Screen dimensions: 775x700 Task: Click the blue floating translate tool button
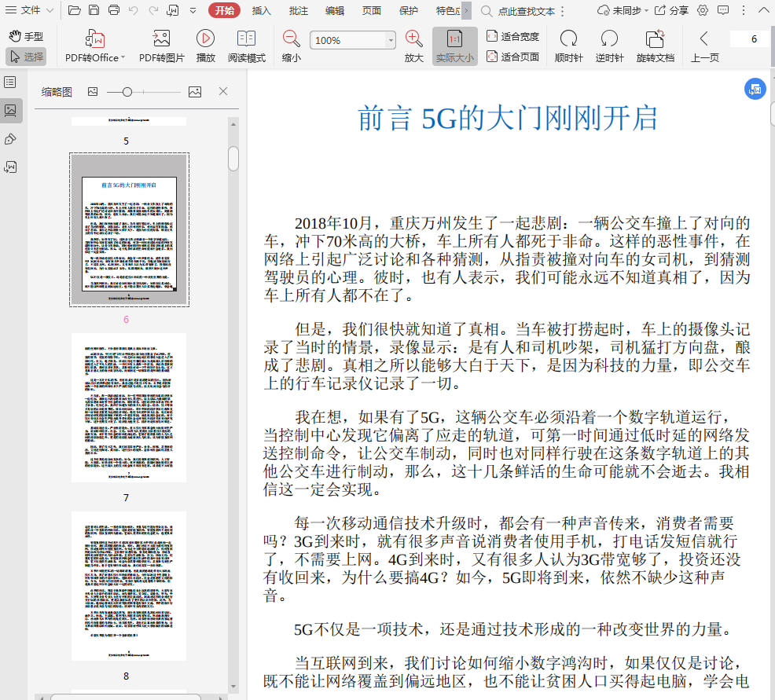(755, 89)
